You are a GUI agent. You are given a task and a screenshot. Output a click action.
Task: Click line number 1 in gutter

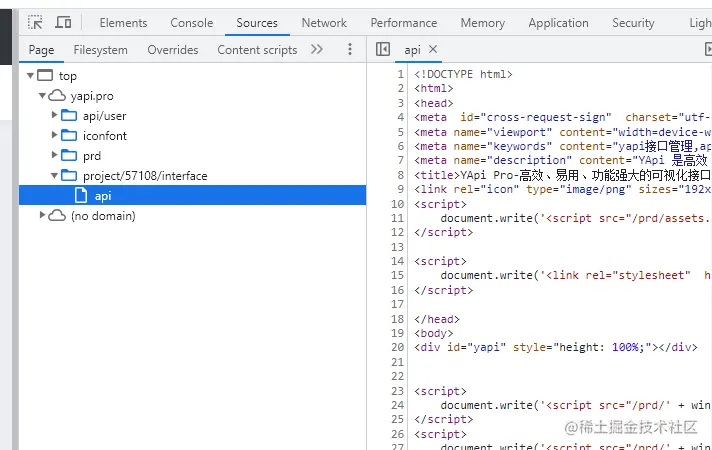[400, 74]
